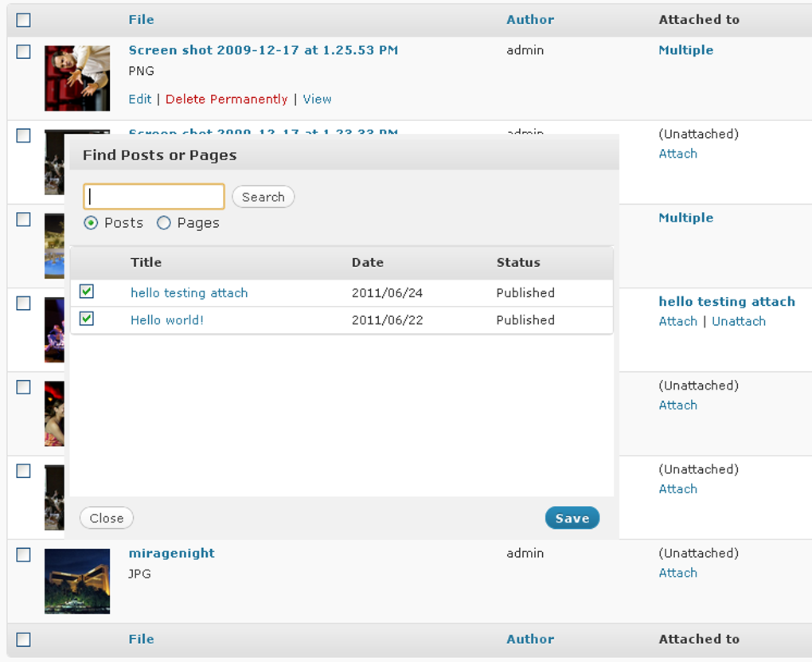Close the Find Posts or Pages dialog
The image size is (812, 662).
tap(106, 518)
